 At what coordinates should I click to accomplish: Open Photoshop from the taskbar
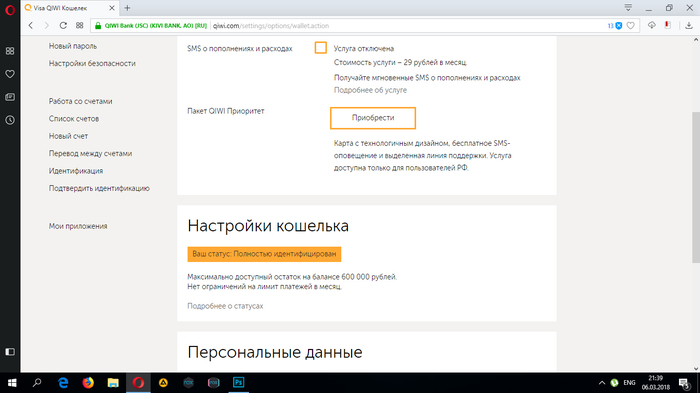[238, 382]
